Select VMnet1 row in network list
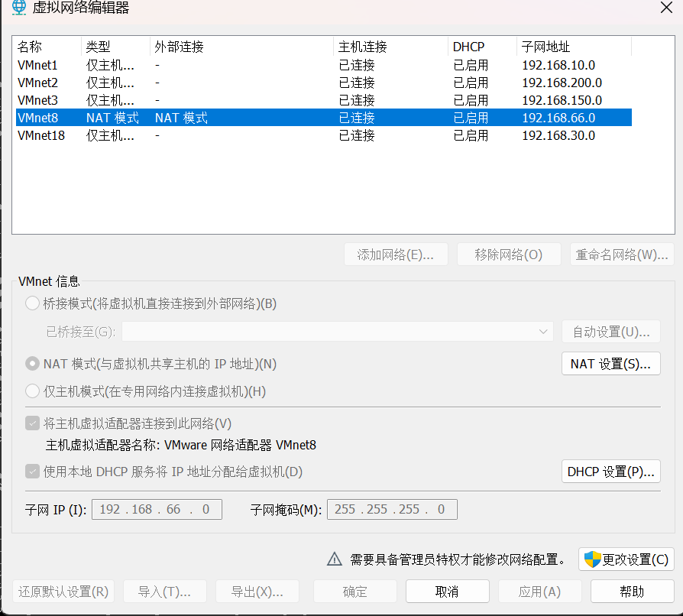The height and width of the screenshot is (616, 683). tap(38, 65)
